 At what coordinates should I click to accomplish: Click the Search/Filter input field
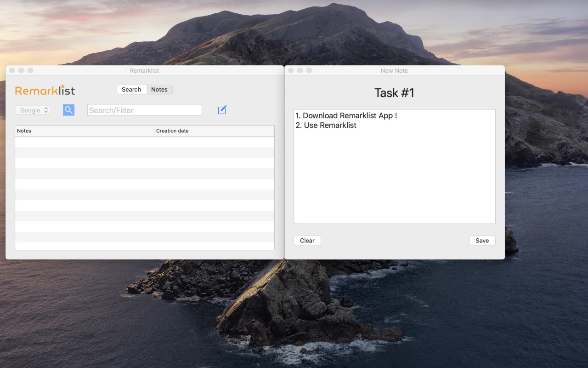point(145,110)
